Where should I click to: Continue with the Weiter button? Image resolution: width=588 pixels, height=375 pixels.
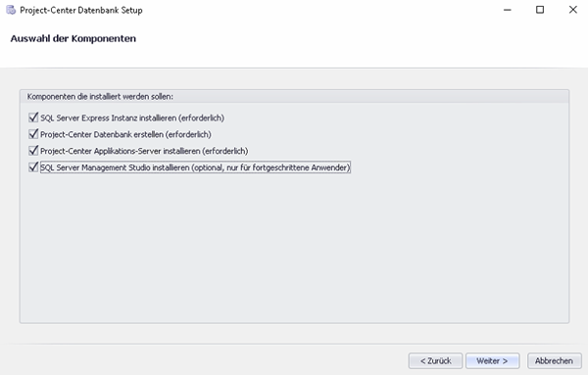point(492,360)
